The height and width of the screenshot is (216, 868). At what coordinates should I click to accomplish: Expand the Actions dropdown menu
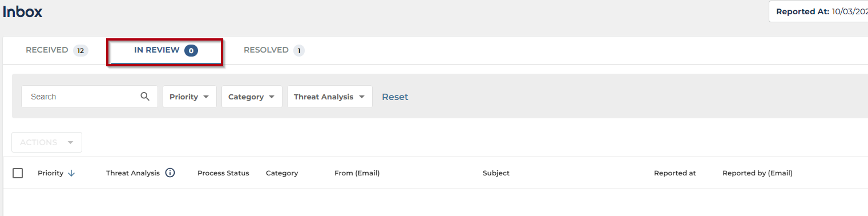point(47,142)
